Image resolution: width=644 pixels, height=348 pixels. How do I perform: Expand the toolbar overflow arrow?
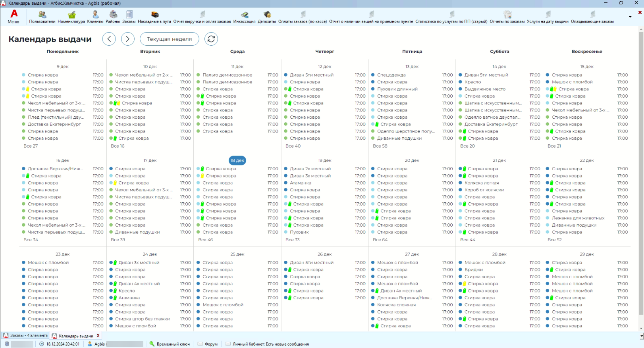tap(630, 17)
